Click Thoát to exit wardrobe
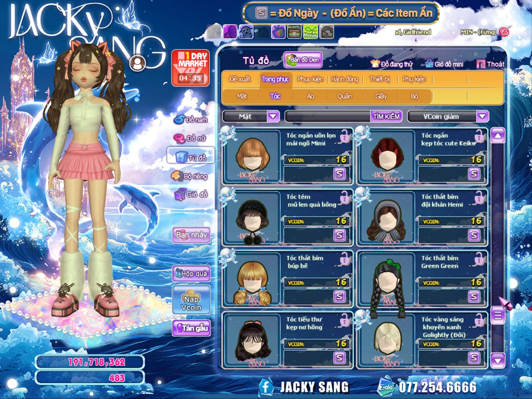The width and height of the screenshot is (532, 399). pyautogui.click(x=491, y=64)
